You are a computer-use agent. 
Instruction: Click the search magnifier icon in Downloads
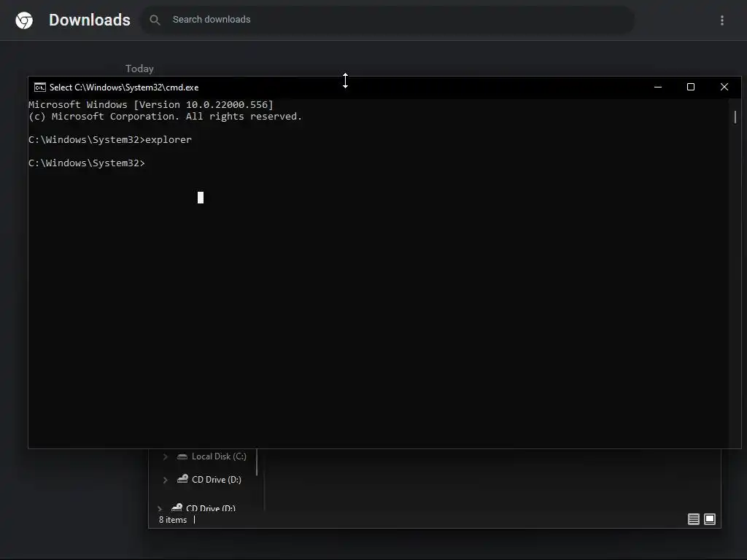155,20
